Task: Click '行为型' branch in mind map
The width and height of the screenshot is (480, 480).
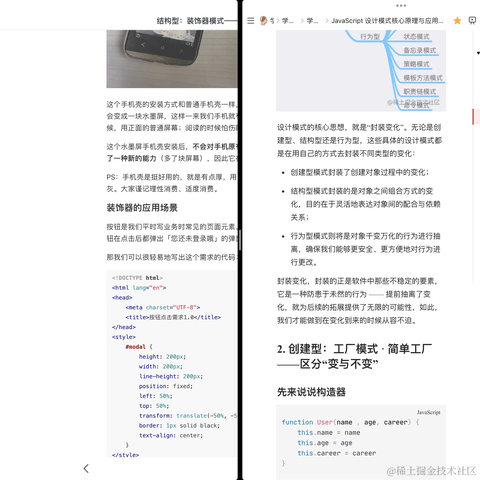Action: pyautogui.click(x=370, y=37)
